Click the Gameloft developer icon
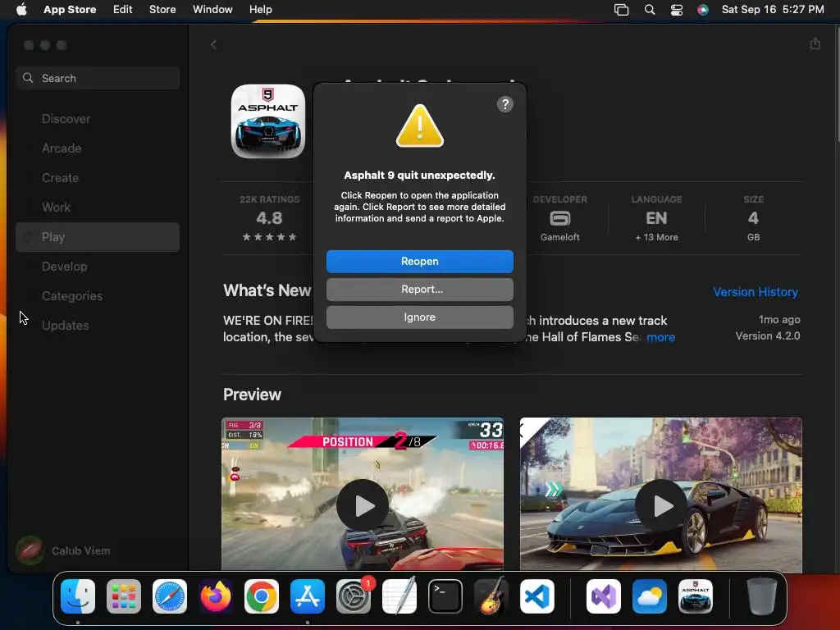 (x=559, y=218)
